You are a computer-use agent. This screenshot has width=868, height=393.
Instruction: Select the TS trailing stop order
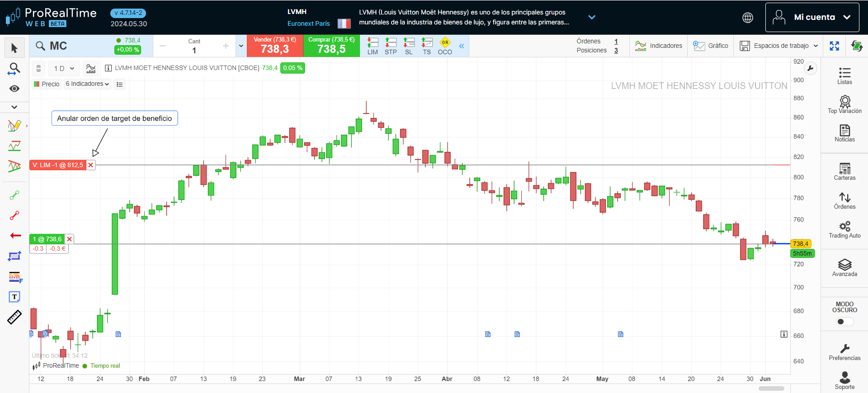pyautogui.click(x=427, y=46)
